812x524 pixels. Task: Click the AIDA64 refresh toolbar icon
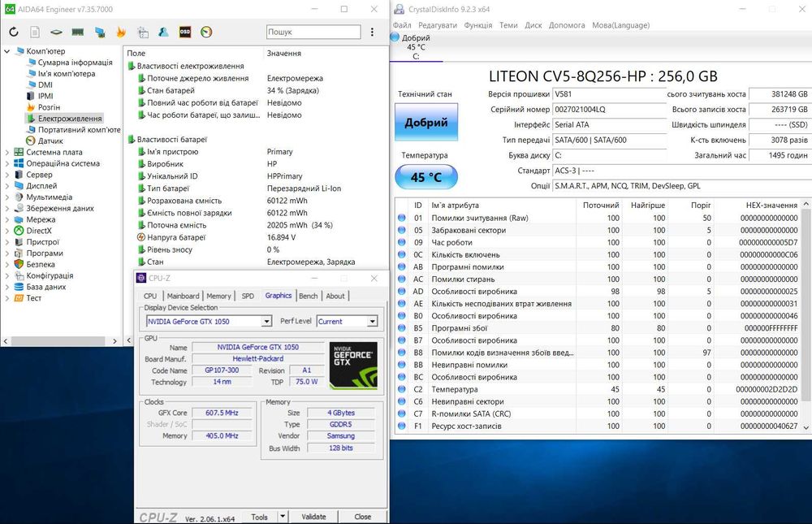14,32
